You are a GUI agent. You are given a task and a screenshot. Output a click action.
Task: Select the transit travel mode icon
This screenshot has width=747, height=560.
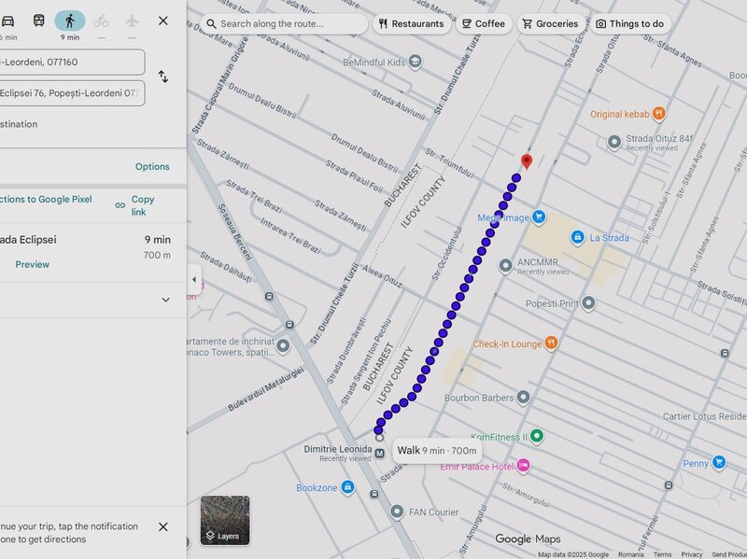38,21
